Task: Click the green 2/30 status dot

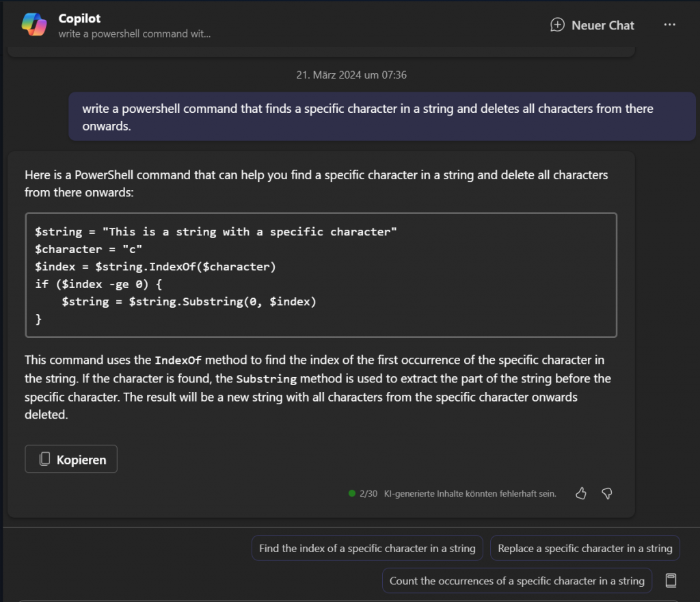Action: point(352,493)
